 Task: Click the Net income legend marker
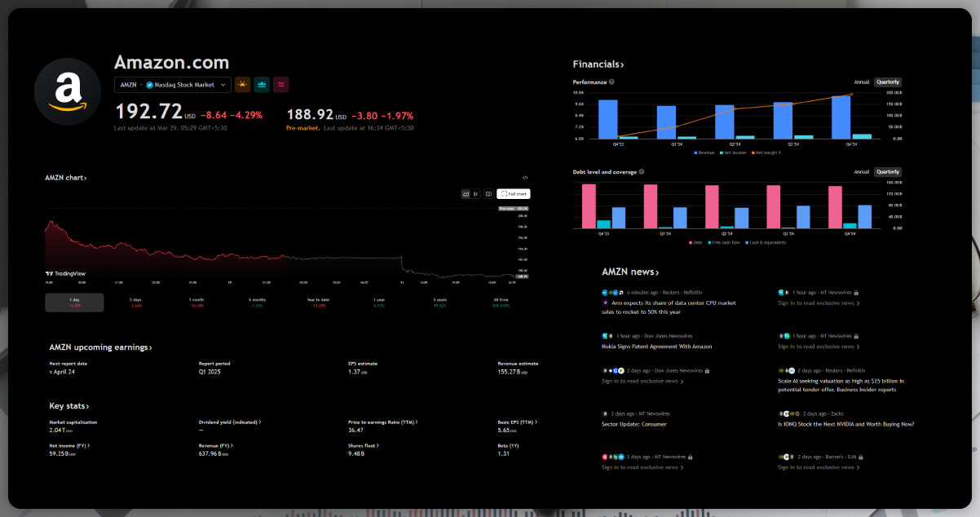pos(722,152)
